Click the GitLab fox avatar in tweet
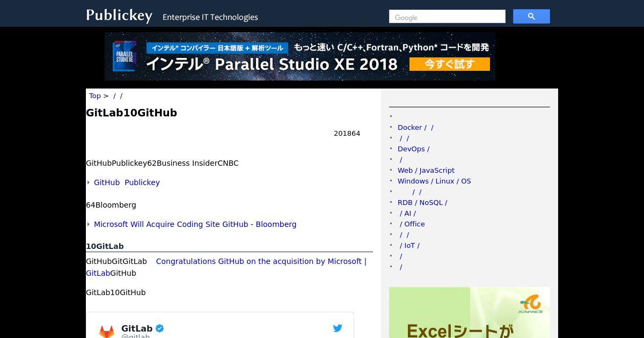644x338 pixels. 107,332
